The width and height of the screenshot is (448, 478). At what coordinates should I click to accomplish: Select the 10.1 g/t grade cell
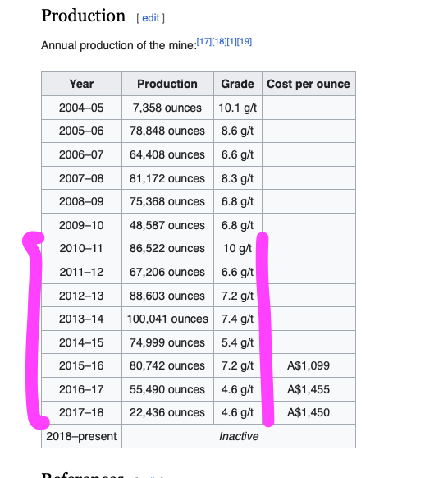pyautogui.click(x=238, y=108)
